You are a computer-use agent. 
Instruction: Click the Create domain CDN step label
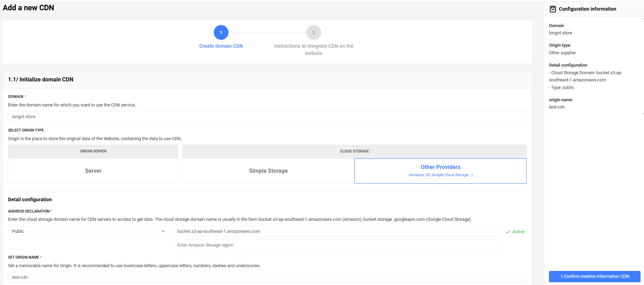click(x=221, y=46)
